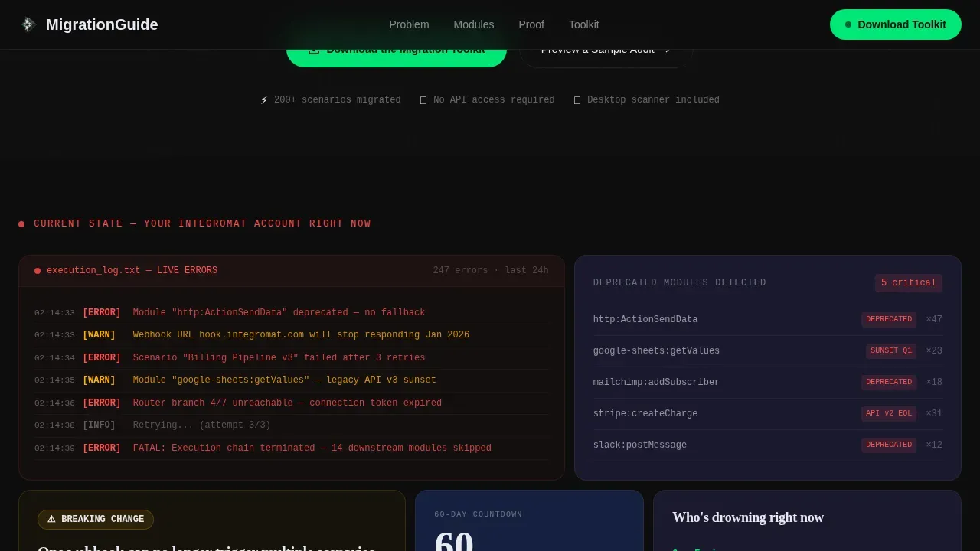The image size is (980, 551).
Task: Click the Billing Pipeline v3 failed error line
Action: coord(291,358)
